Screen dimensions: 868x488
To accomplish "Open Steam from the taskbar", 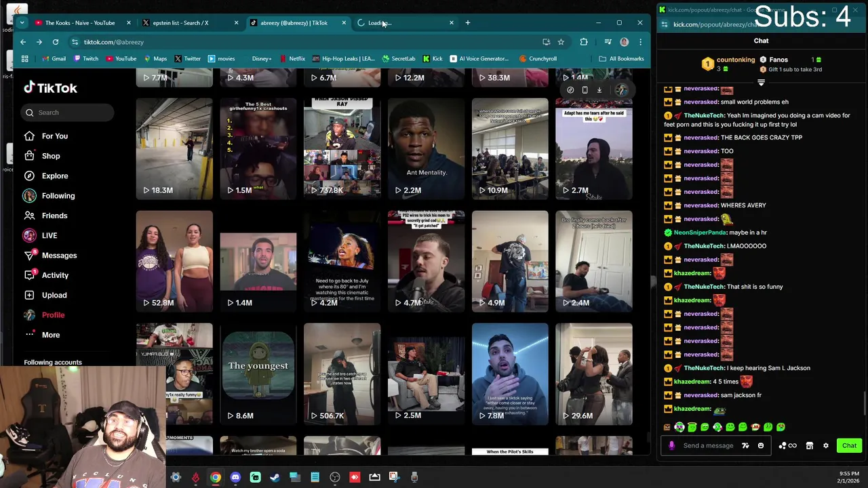I will point(275,478).
